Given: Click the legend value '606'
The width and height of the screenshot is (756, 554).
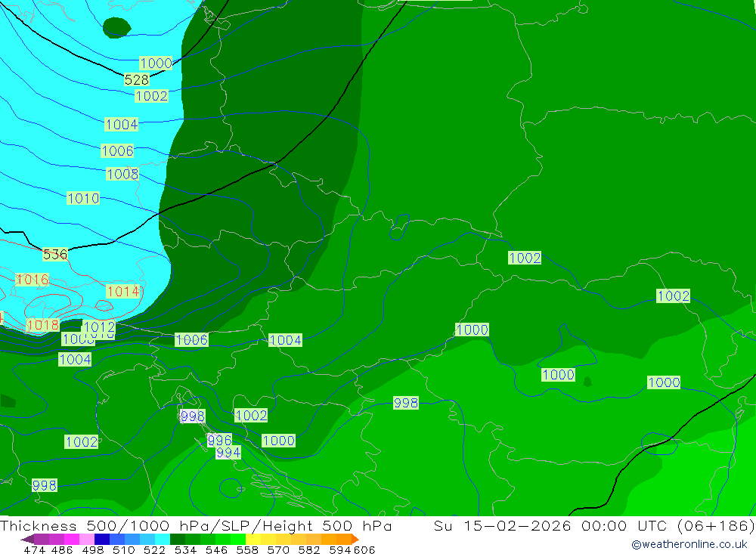Looking at the screenshot, I should (x=364, y=549).
